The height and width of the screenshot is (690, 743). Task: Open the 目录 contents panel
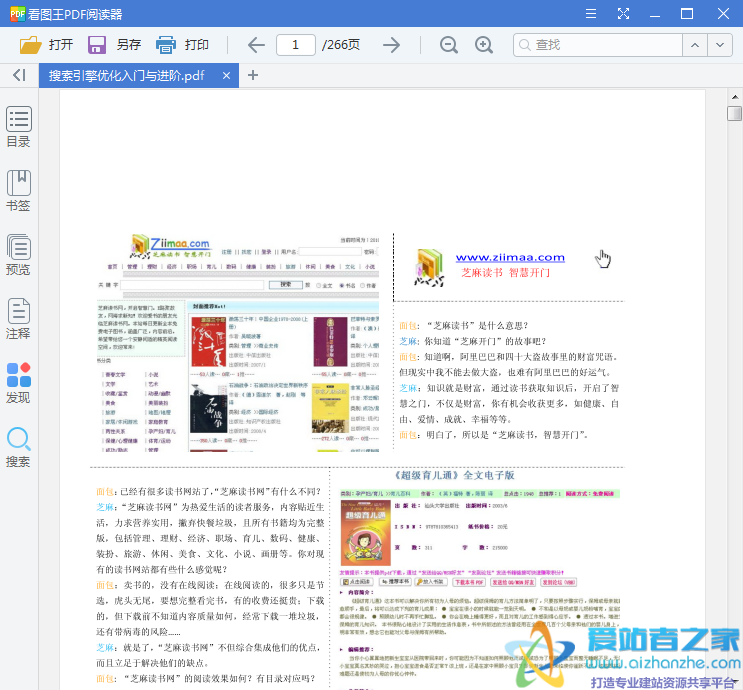pos(18,127)
